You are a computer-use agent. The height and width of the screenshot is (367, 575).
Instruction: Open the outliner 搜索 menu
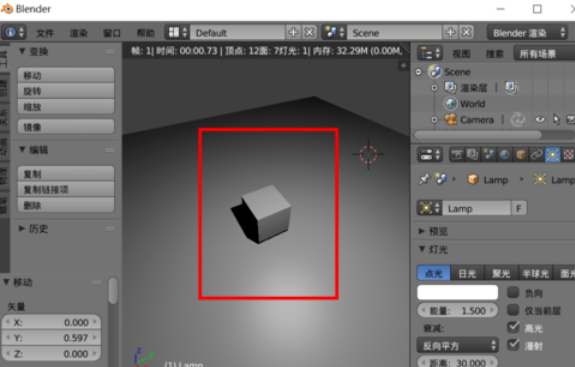pyautogui.click(x=495, y=54)
